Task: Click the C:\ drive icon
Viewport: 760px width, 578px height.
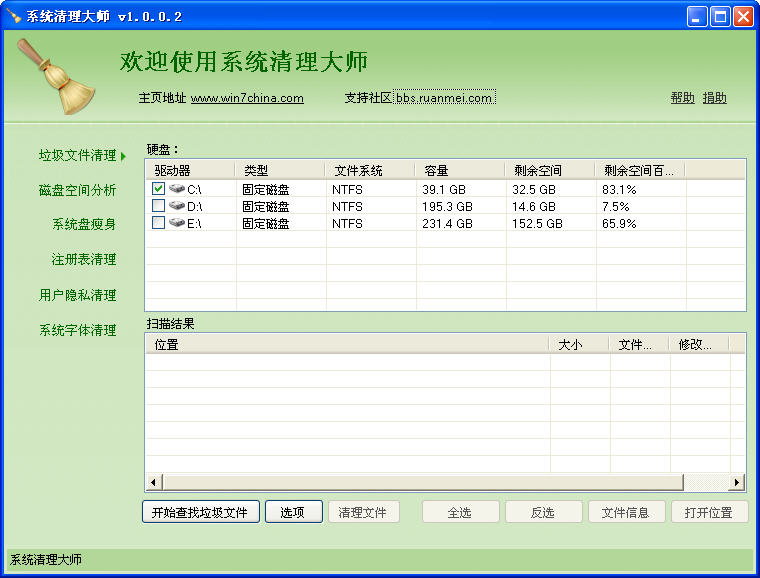Action: (176, 188)
